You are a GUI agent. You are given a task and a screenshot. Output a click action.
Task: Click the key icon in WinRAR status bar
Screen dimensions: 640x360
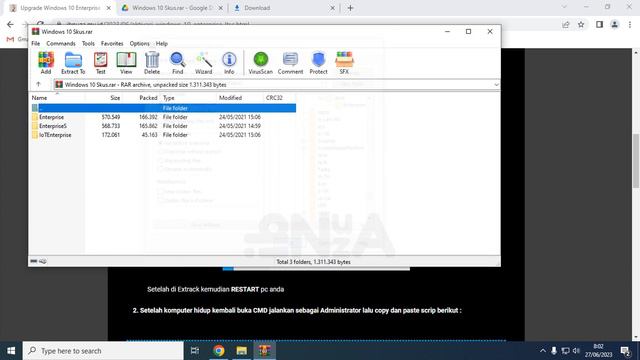pos(43,261)
